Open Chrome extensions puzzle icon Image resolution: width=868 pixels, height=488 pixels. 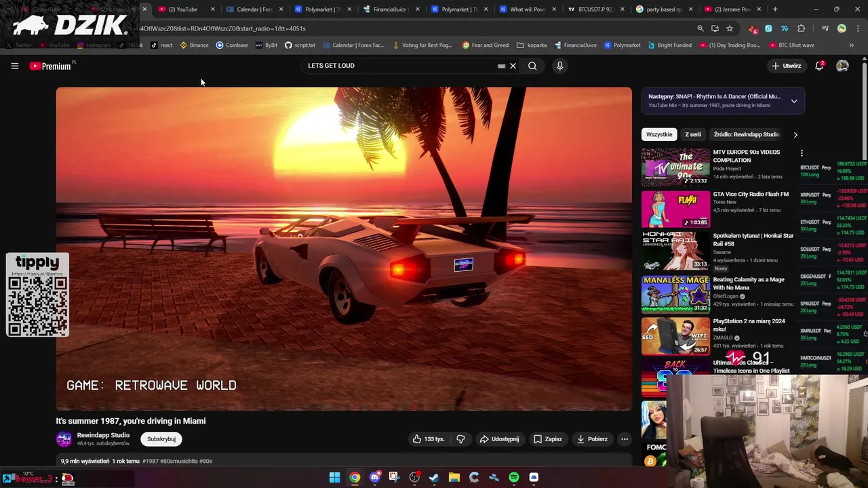tap(802, 28)
